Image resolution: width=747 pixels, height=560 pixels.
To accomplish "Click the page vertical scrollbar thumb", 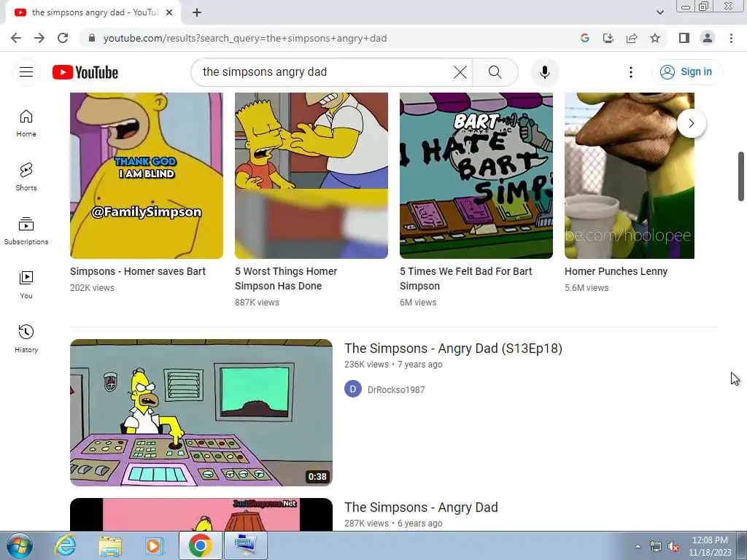I will [x=741, y=176].
